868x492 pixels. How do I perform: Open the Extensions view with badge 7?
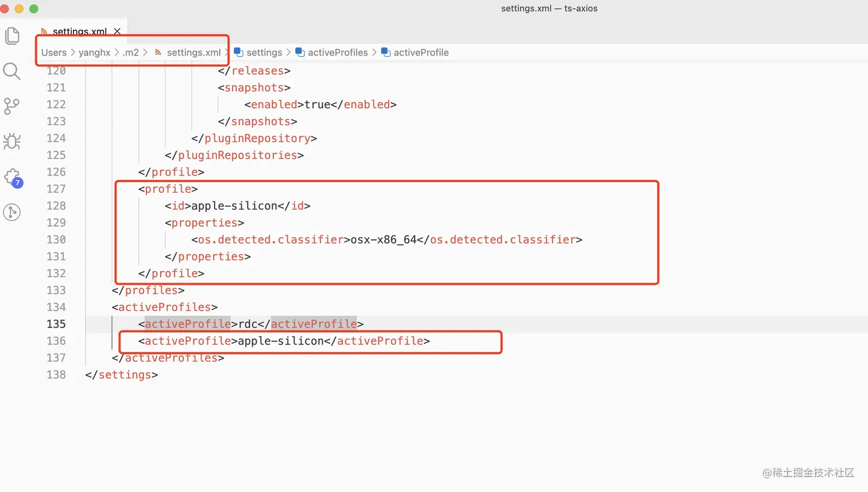click(x=13, y=177)
